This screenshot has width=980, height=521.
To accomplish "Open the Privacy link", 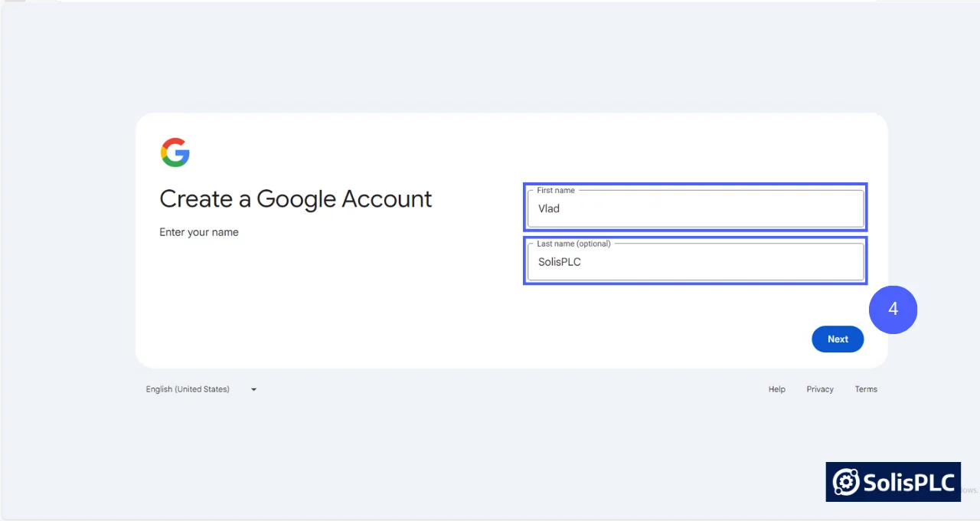I will [820, 389].
